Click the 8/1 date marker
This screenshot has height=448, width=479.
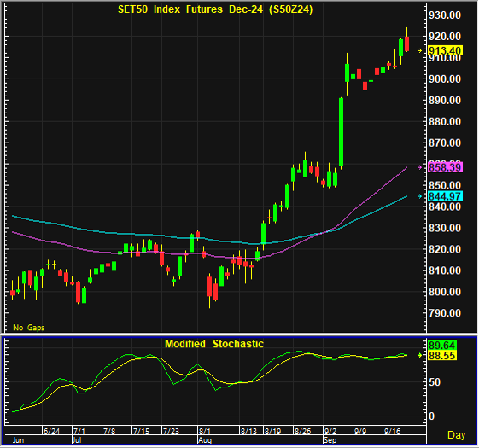205,431
